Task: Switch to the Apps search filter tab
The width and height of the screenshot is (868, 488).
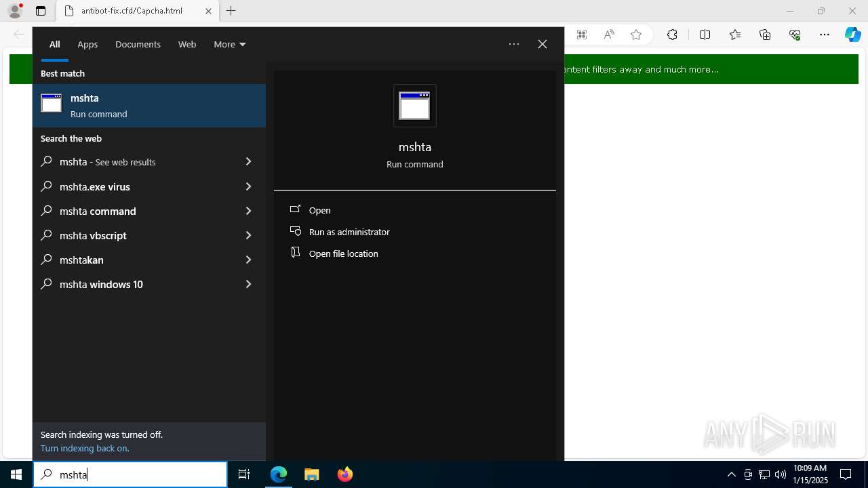Action: coord(87,44)
